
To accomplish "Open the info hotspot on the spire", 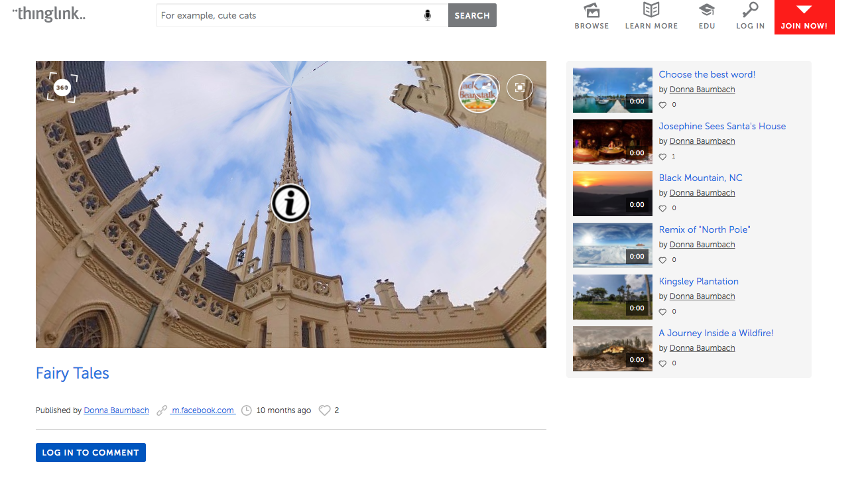I will (290, 203).
